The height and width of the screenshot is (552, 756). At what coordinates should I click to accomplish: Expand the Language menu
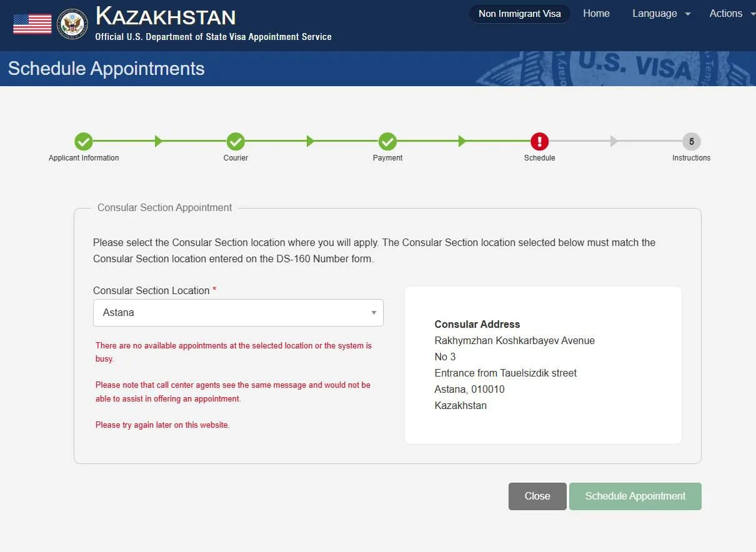tap(661, 14)
